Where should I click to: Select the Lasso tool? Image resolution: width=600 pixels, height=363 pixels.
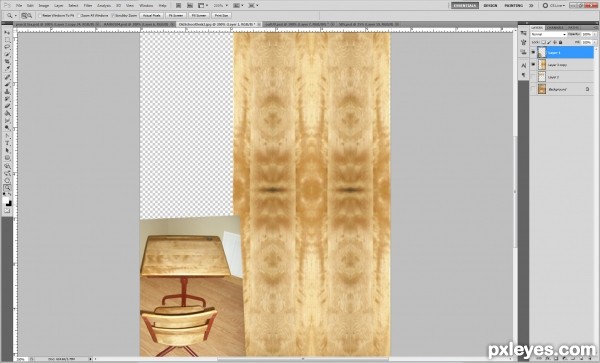[7, 47]
